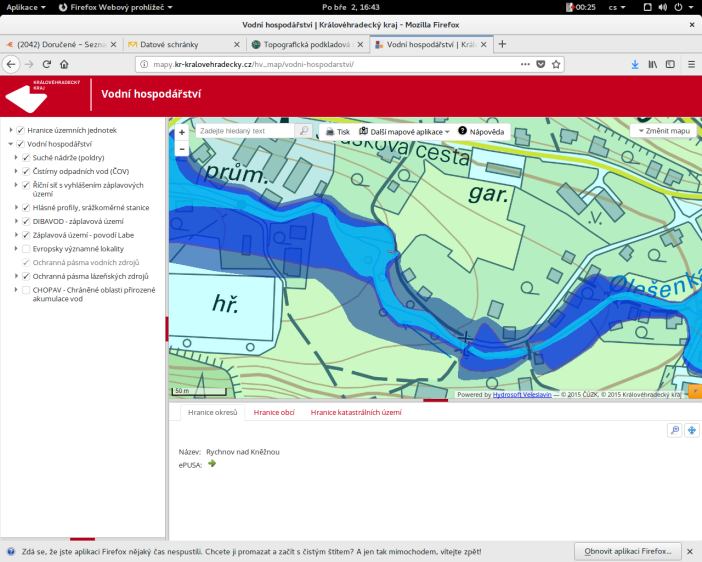Click the Zadejte hledaný text search field
Screen dimensions: 702x562
[245, 131]
